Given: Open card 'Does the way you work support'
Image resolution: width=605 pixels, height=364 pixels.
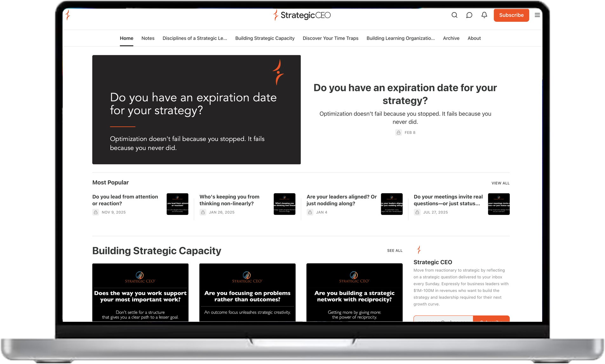Looking at the screenshot, I should [140, 292].
